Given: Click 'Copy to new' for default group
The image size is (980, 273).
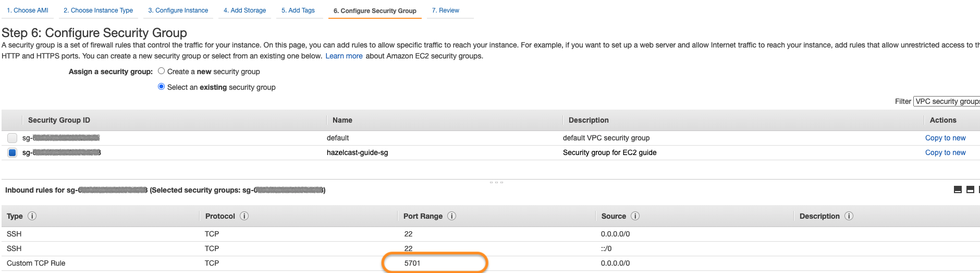Looking at the screenshot, I should tap(945, 138).
